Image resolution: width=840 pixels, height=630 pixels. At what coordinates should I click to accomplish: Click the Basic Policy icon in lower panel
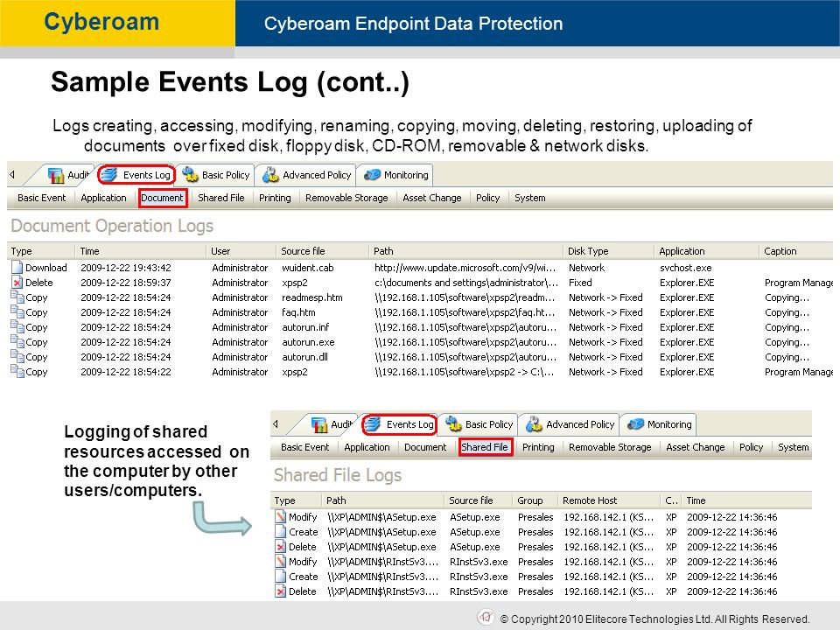(x=453, y=424)
